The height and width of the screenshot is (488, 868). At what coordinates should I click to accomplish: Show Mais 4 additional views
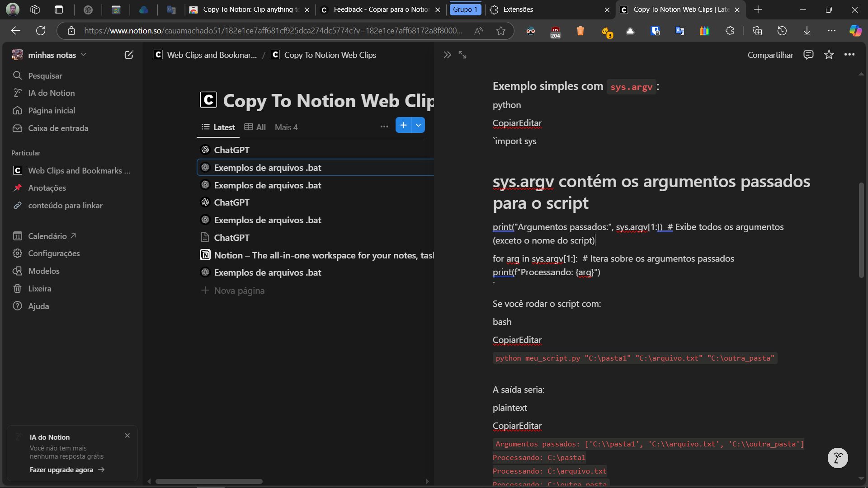tap(286, 127)
